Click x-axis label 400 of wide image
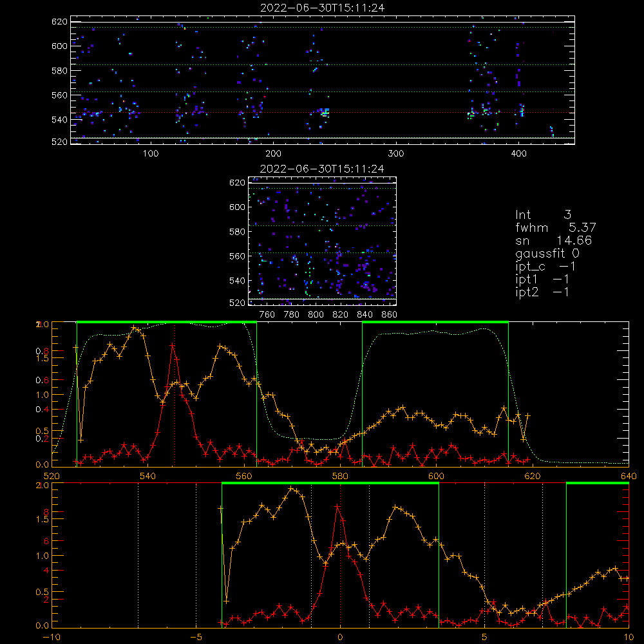Image resolution: width=644 pixels, height=644 pixels. [518, 154]
